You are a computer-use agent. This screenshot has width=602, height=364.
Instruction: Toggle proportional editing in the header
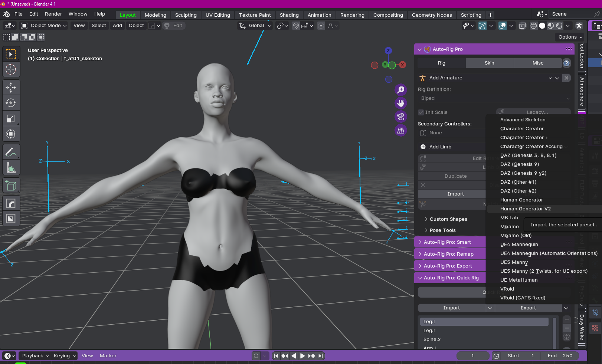[321, 26]
